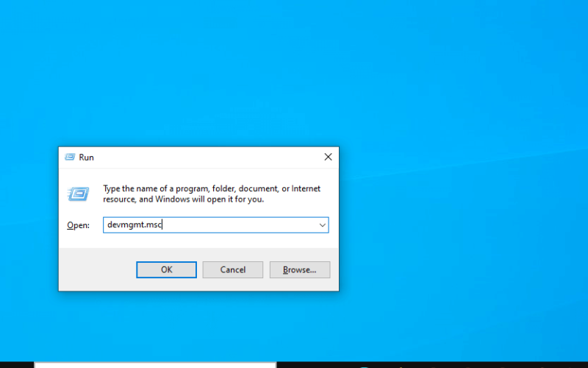This screenshot has height=368, width=588.
Task: Click the large Run program icon
Action: [79, 194]
